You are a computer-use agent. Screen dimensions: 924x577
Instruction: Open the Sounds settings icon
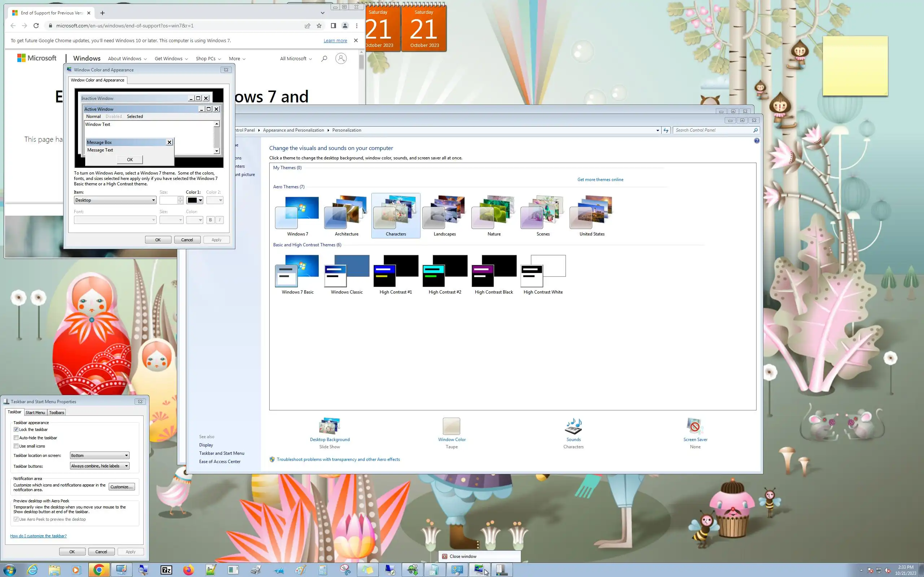(573, 427)
